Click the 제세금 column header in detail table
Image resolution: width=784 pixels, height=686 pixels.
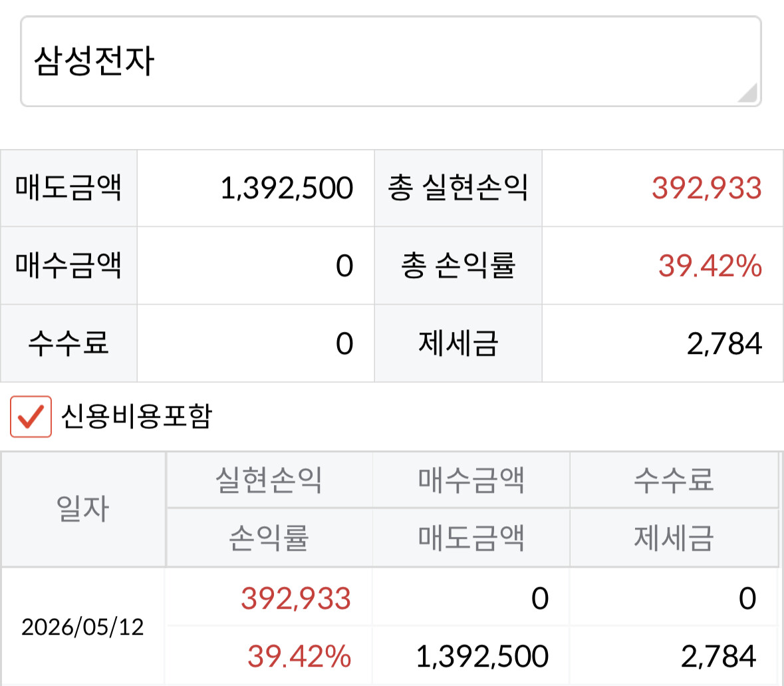674,538
